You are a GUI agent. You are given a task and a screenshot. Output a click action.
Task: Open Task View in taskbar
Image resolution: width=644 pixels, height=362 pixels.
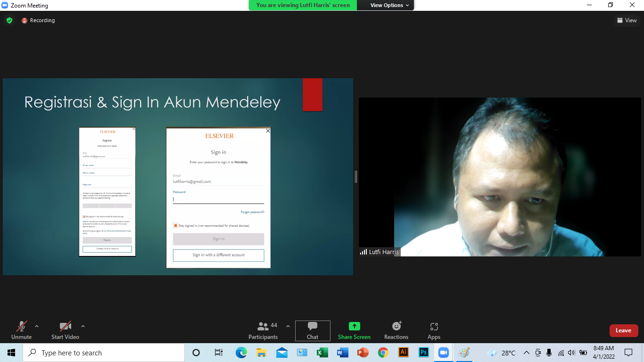(219, 353)
